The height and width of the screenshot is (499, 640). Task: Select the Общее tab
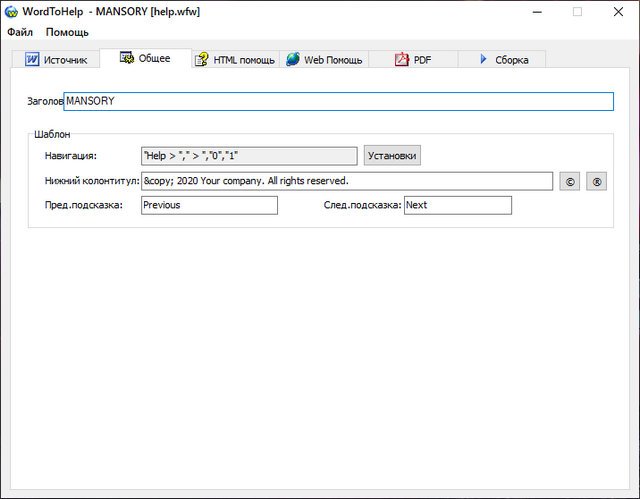click(x=145, y=58)
